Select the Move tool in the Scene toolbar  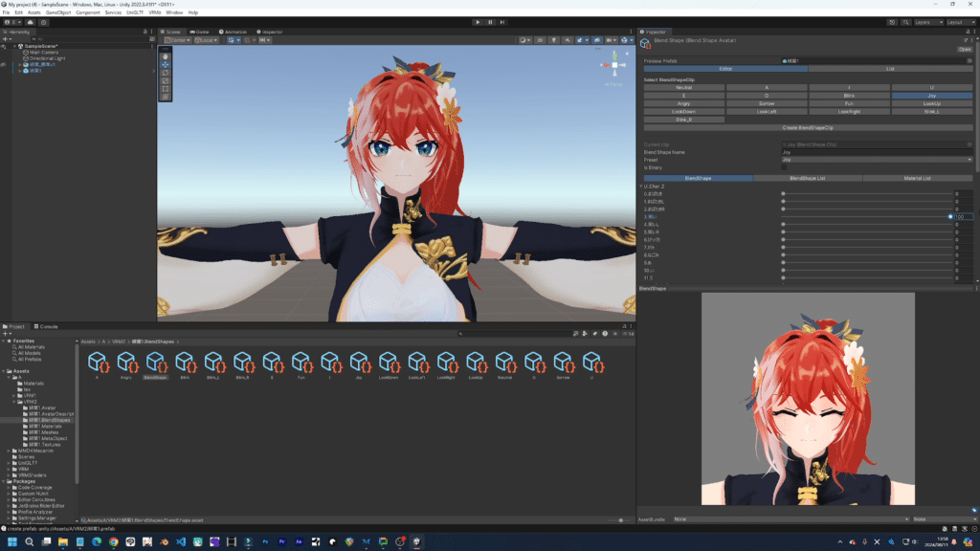pyautogui.click(x=165, y=65)
